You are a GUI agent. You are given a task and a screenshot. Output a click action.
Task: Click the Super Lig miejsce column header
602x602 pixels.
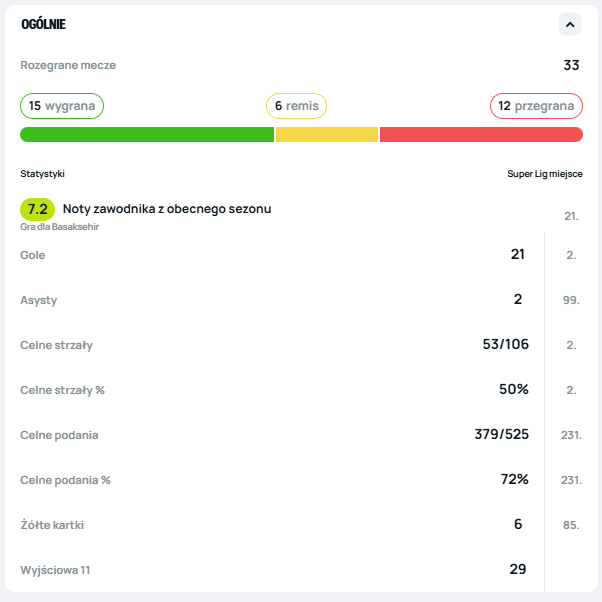[x=545, y=174]
